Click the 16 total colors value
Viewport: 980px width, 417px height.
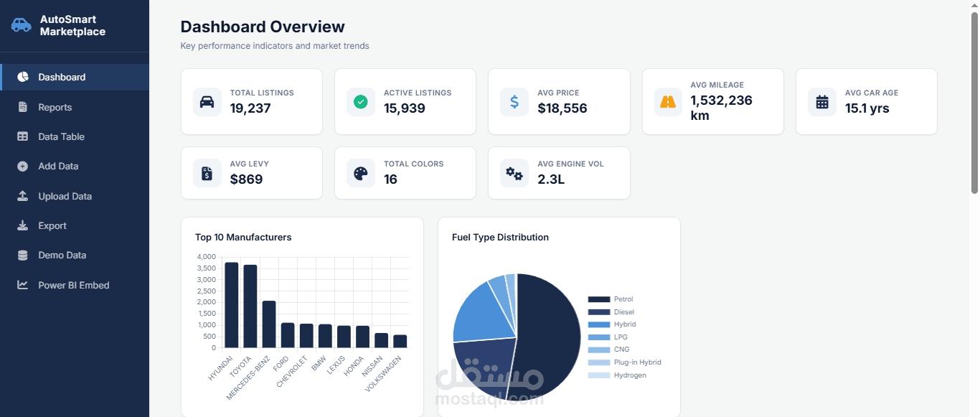pos(391,179)
